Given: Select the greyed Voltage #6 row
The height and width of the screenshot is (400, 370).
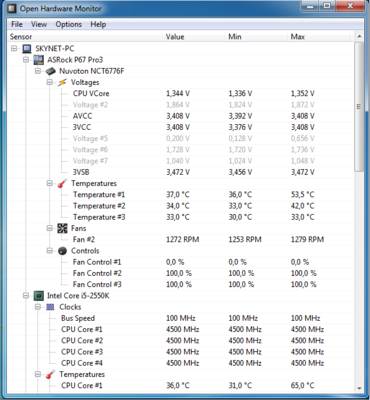Looking at the screenshot, I should (180, 150).
